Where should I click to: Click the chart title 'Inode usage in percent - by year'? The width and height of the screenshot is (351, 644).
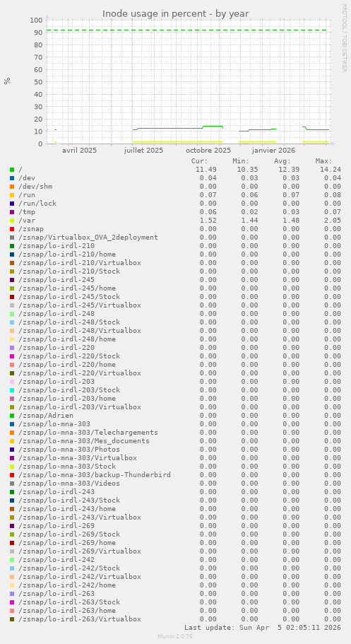tap(175, 13)
